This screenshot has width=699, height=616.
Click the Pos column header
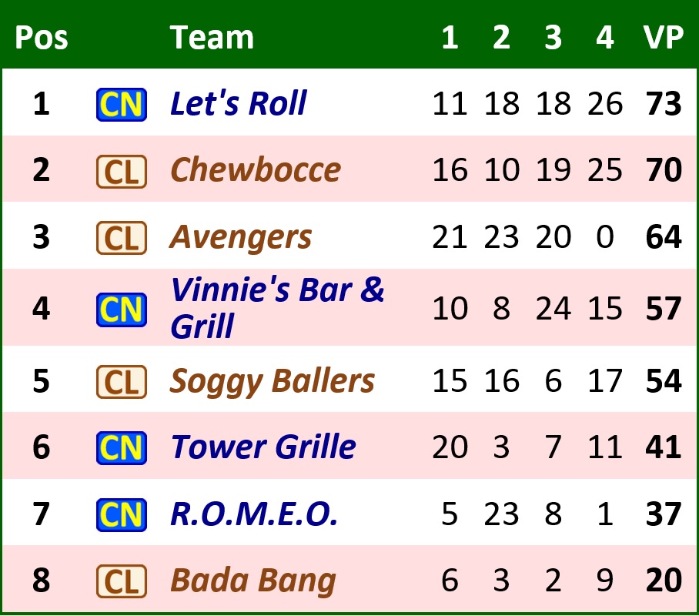tap(41, 38)
